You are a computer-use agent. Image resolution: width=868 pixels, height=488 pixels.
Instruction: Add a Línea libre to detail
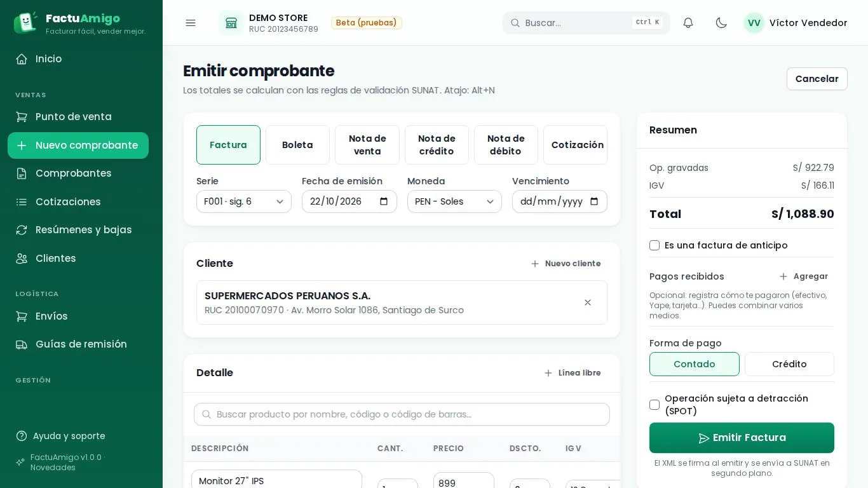coord(573,373)
